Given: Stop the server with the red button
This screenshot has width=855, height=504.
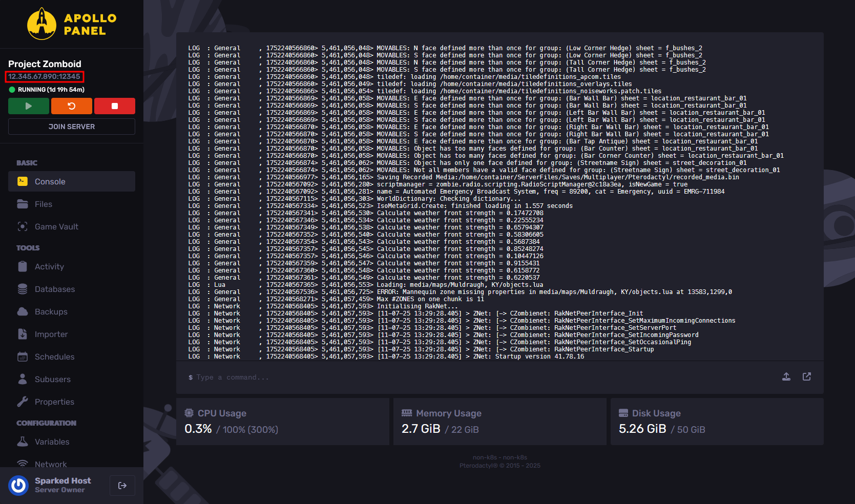Looking at the screenshot, I should point(115,106).
